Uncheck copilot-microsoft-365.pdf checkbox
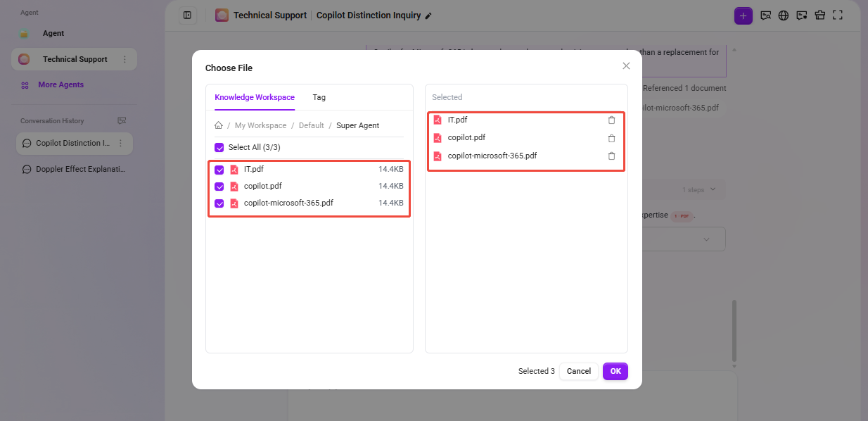This screenshot has width=868, height=421. pos(219,203)
